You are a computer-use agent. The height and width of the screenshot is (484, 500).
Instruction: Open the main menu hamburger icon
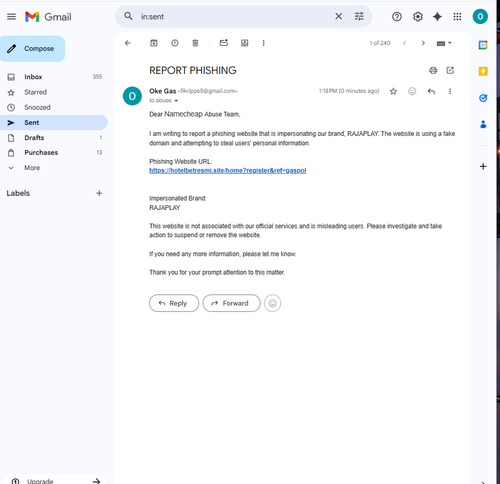point(11,16)
